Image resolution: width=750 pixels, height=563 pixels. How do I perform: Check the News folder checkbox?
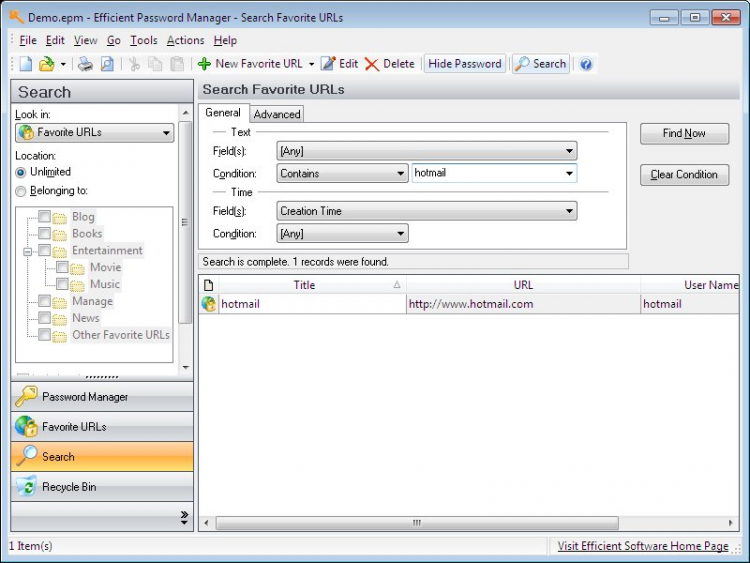pyautogui.click(x=44, y=318)
